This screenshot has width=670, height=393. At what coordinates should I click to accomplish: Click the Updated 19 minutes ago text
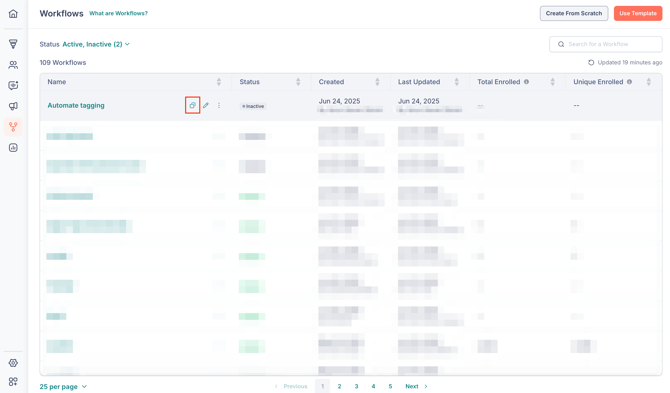tap(630, 62)
